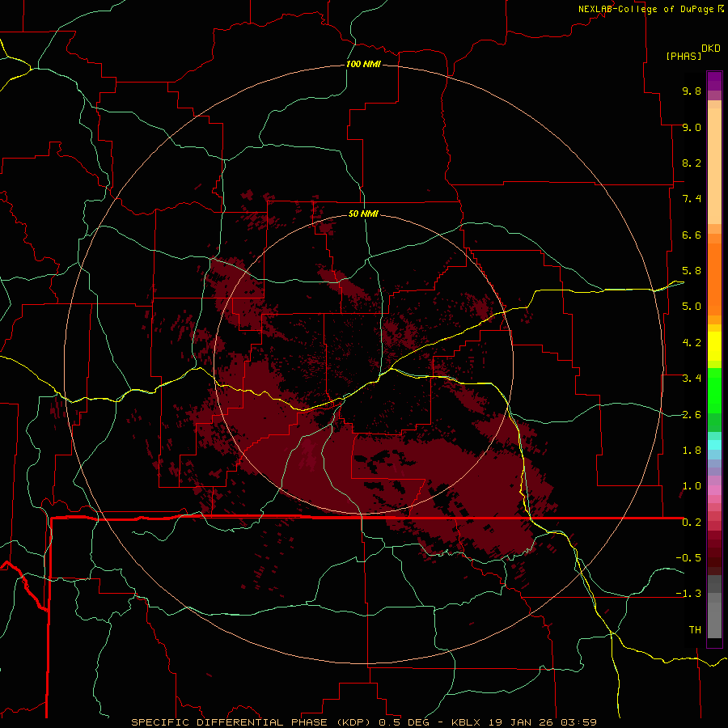728x728 pixels.
Task: Click the -1.3 value on the color scale
Action: [x=688, y=594]
